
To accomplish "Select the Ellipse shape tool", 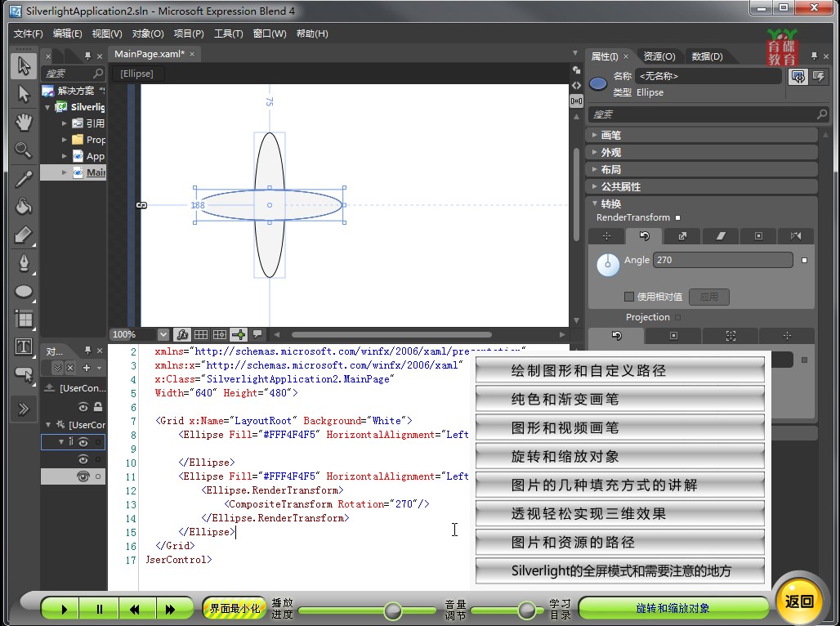I will coord(24,291).
